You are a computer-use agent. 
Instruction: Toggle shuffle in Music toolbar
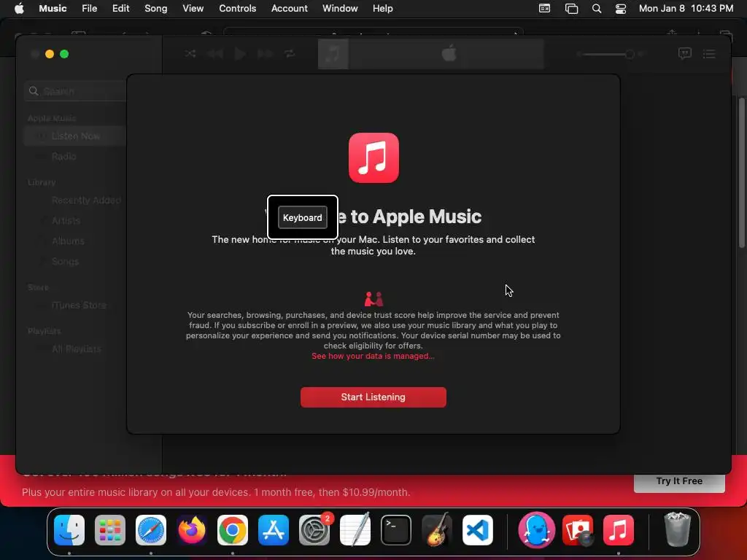190,53
